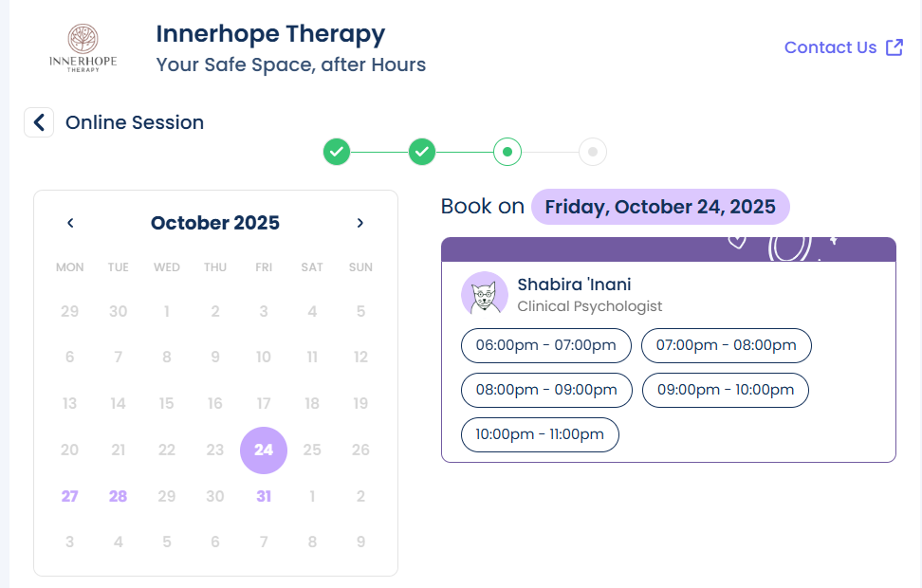Select the 06:00pm - 07:00pm time slot

coord(545,345)
